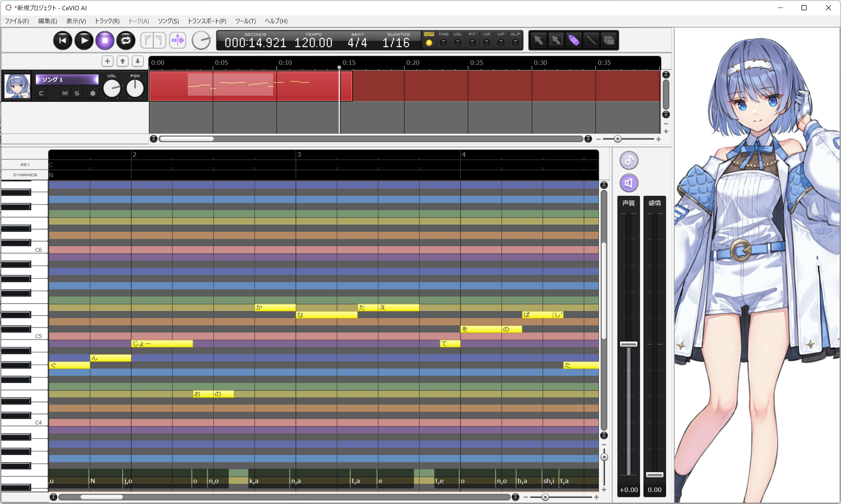Open the ファイル(F) menu
This screenshot has height=504, width=841.
pyautogui.click(x=16, y=21)
